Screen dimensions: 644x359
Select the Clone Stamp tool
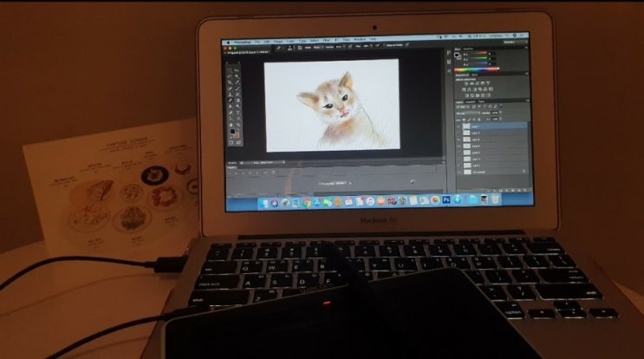coord(231,95)
